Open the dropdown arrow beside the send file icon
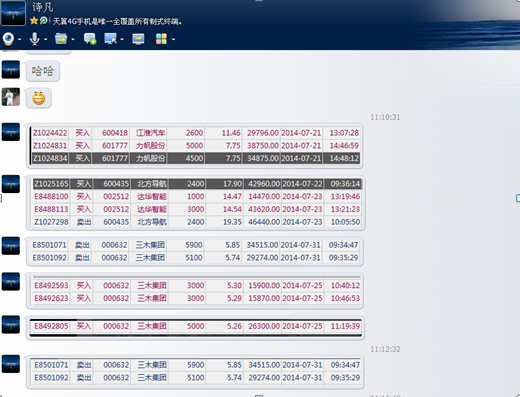The image size is (520, 397). pyautogui.click(x=73, y=39)
